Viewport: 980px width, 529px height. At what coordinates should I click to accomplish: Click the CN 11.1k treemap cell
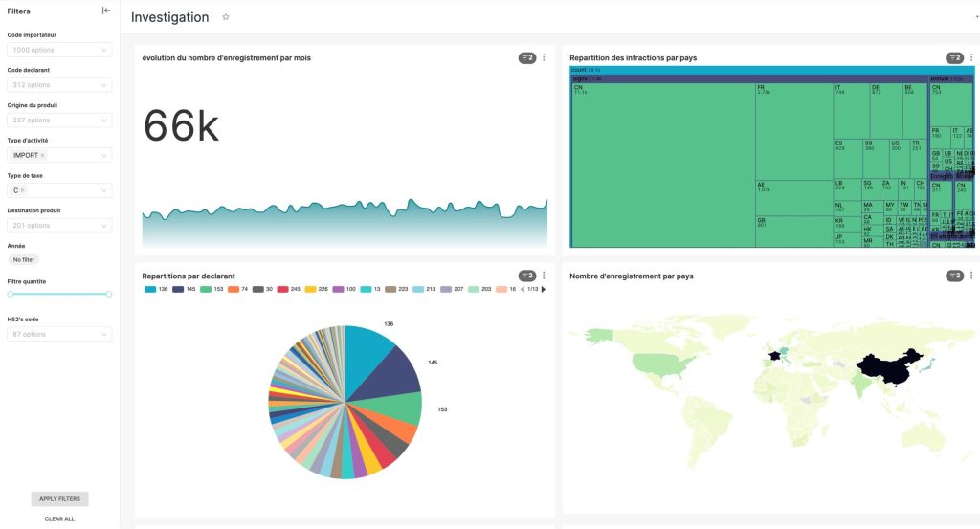coord(663,165)
